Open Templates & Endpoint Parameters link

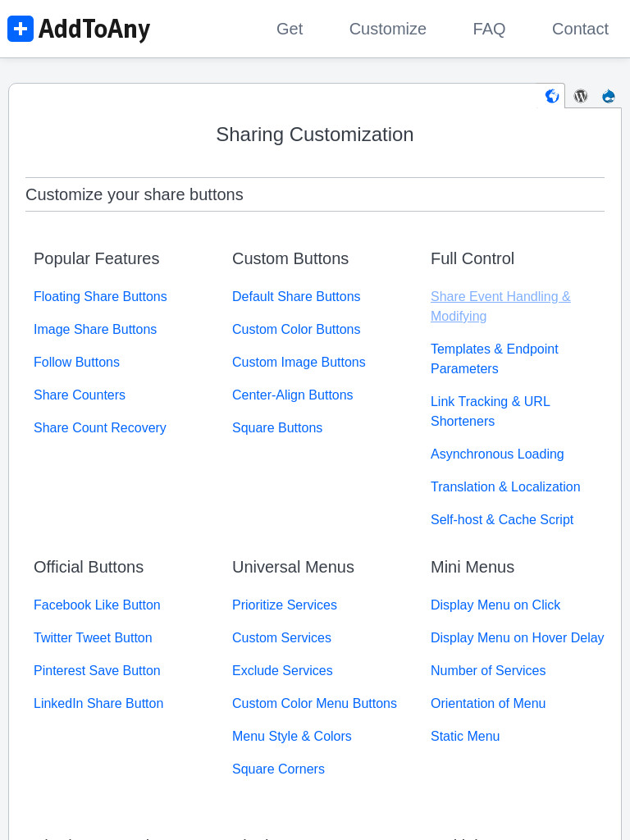(495, 358)
